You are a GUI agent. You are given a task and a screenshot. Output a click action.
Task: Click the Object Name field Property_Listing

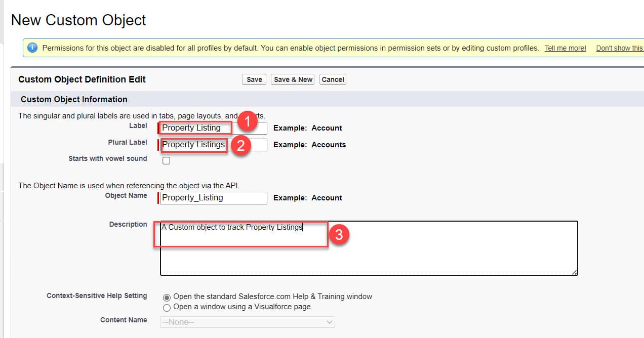coord(213,197)
